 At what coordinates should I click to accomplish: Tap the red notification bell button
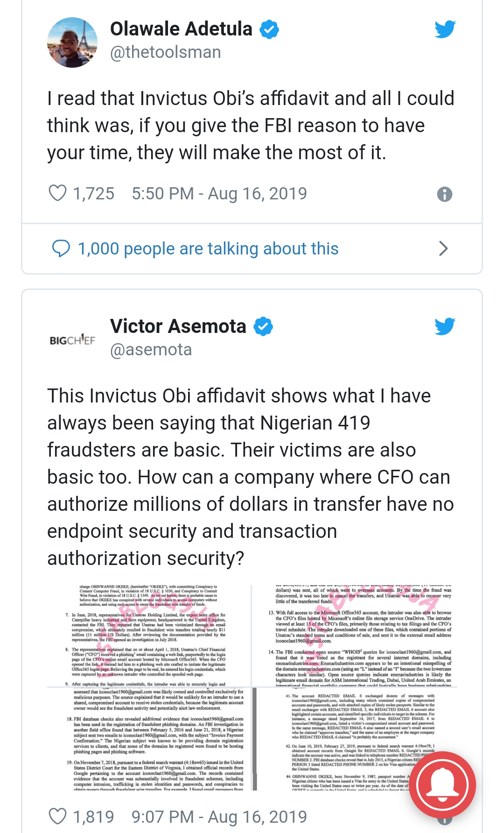point(442,784)
